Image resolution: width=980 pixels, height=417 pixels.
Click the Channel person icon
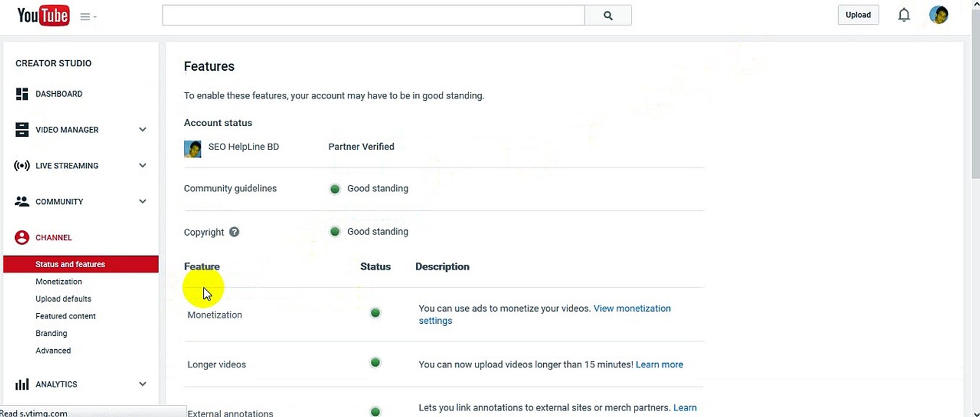coord(22,237)
